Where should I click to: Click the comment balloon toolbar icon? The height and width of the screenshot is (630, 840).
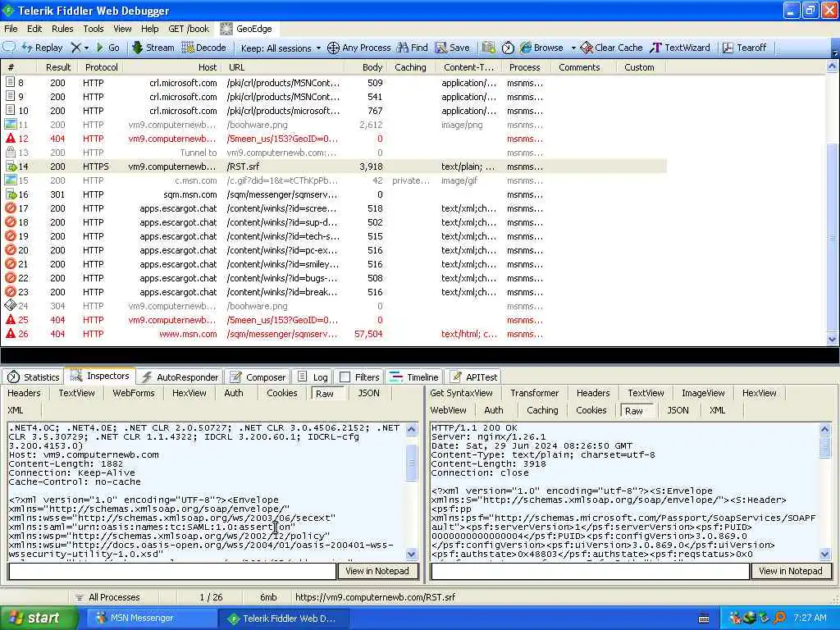[9, 48]
